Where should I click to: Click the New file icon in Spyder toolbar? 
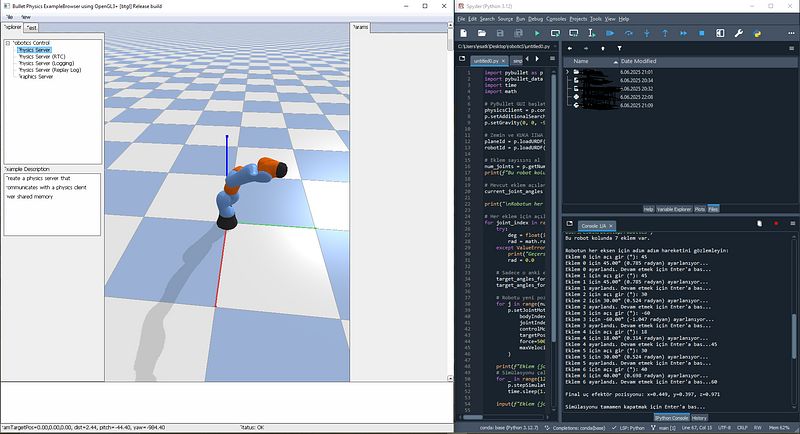coord(463,32)
